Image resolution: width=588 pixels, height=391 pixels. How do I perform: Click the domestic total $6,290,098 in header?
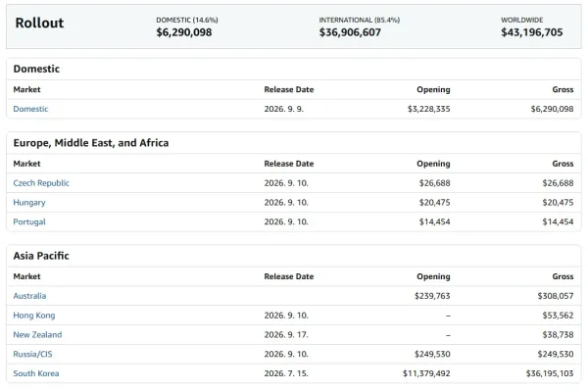click(x=184, y=32)
